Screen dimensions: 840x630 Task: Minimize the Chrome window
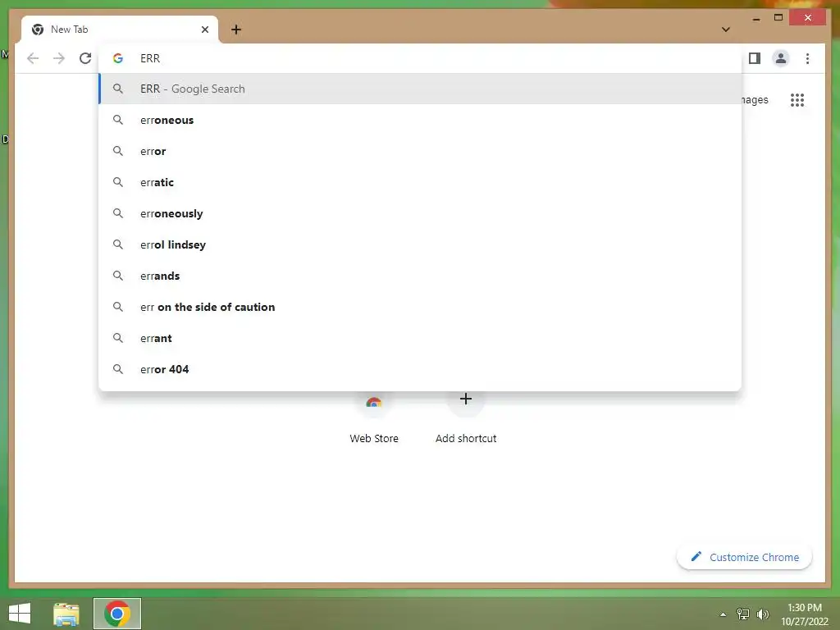click(756, 19)
